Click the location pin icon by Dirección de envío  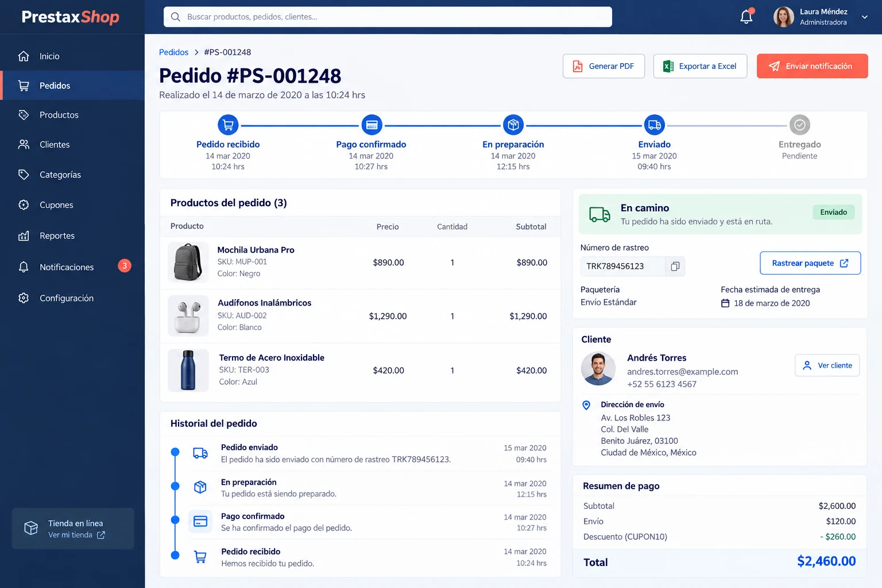(x=586, y=405)
